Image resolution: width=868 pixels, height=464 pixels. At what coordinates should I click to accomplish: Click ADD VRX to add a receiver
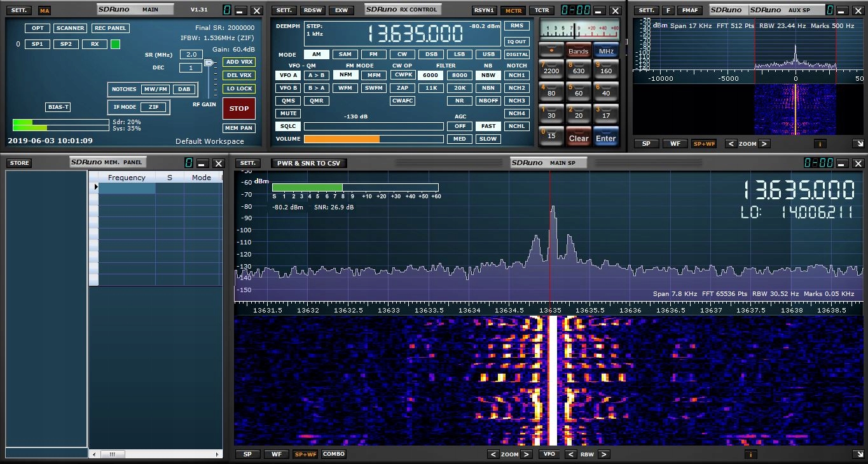tap(238, 62)
